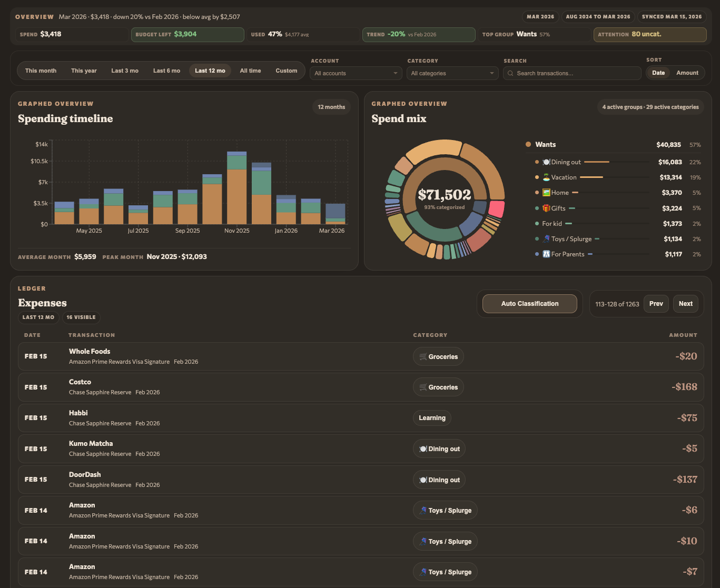Click the search magnifier icon
Image resolution: width=720 pixels, height=588 pixels.
click(x=510, y=73)
